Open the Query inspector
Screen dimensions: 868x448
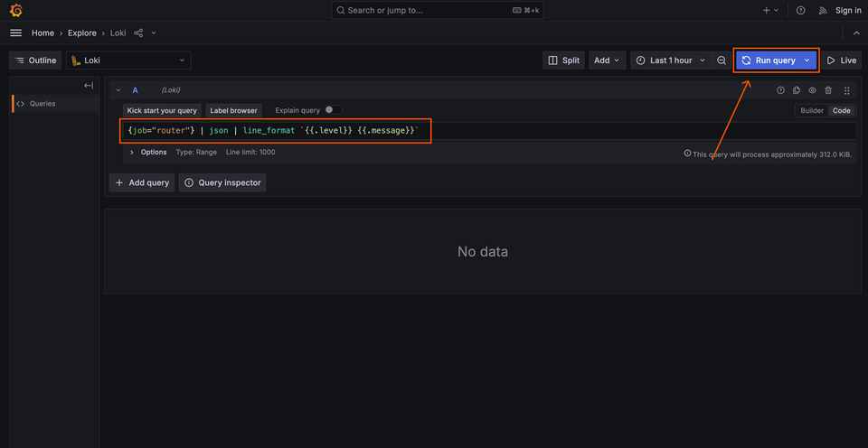(x=222, y=182)
